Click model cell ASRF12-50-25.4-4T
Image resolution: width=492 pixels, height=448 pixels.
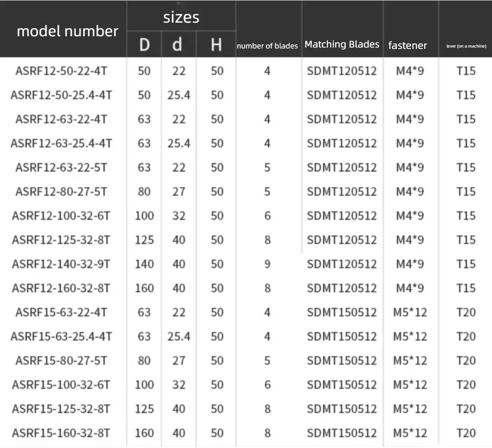(x=62, y=95)
